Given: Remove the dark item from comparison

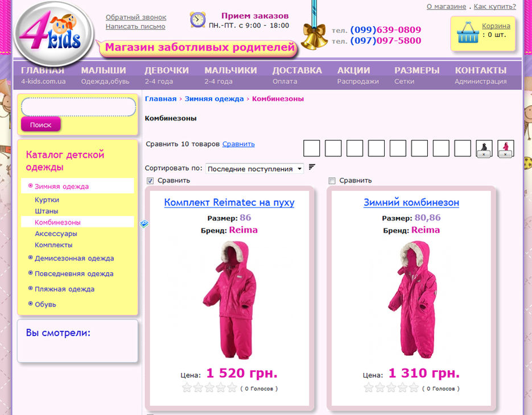Looking at the screenshot, I should click(484, 154).
